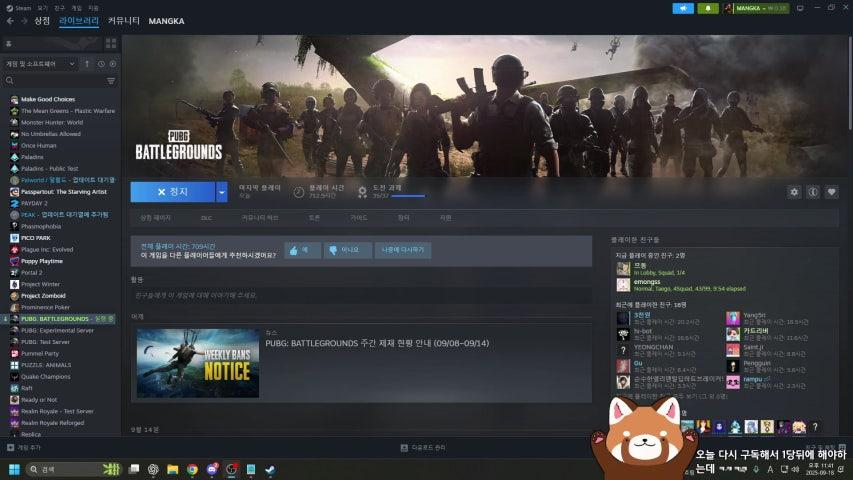Screen dimensions: 853x480
Task: Open the DLC tab
Action: pyautogui.click(x=207, y=218)
